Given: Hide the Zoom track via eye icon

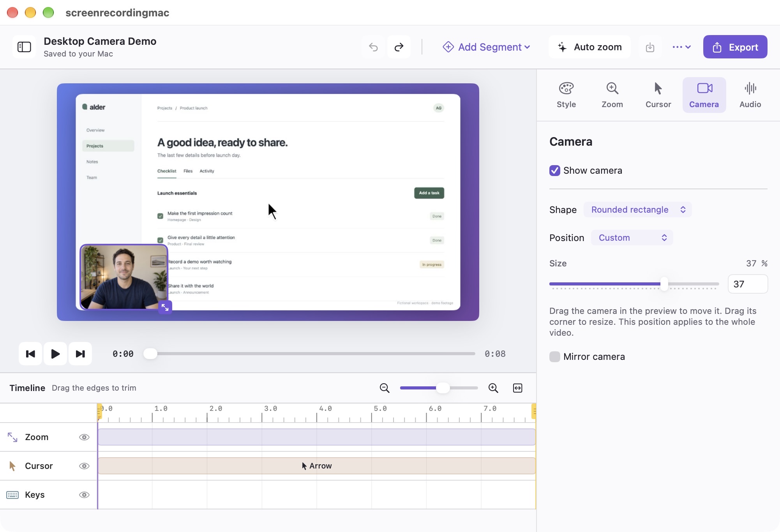Looking at the screenshot, I should 84,437.
